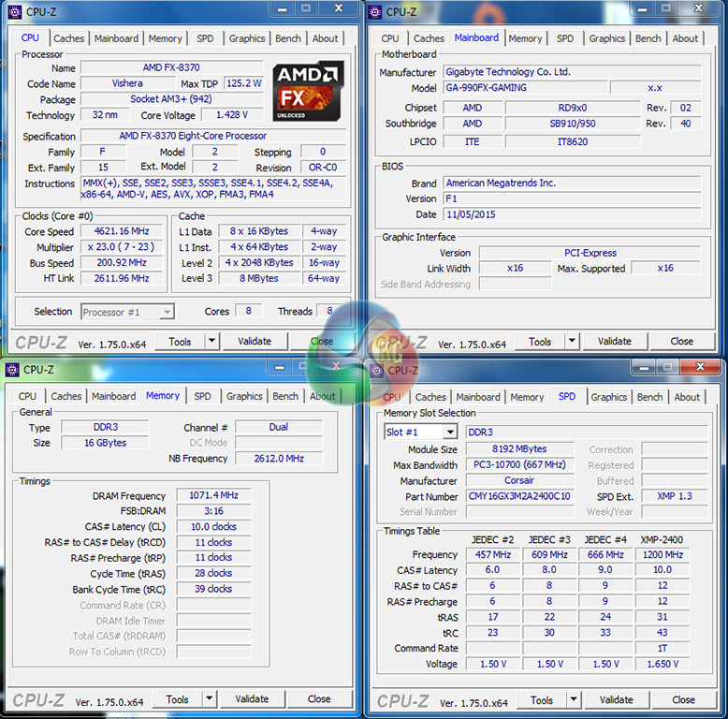
Task: Minimize the Mainboard CPU-Z window
Action: tap(642, 8)
